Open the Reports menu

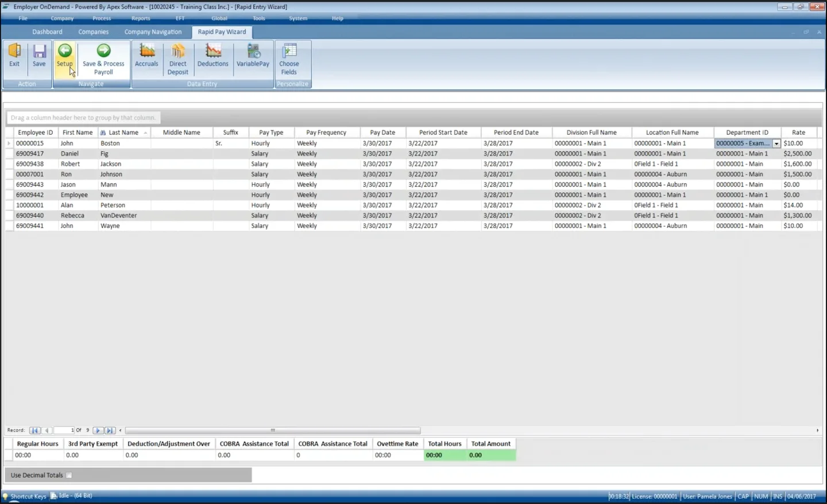[x=141, y=18]
